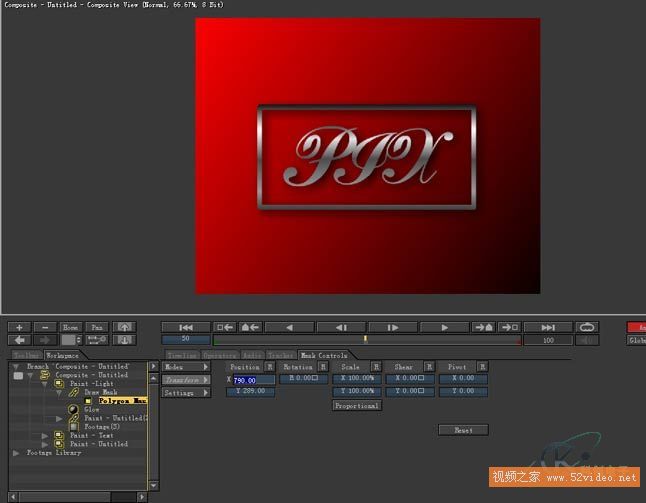Toggle the audio speaker icon
Screen dimensions: 646x503
(x=587, y=340)
